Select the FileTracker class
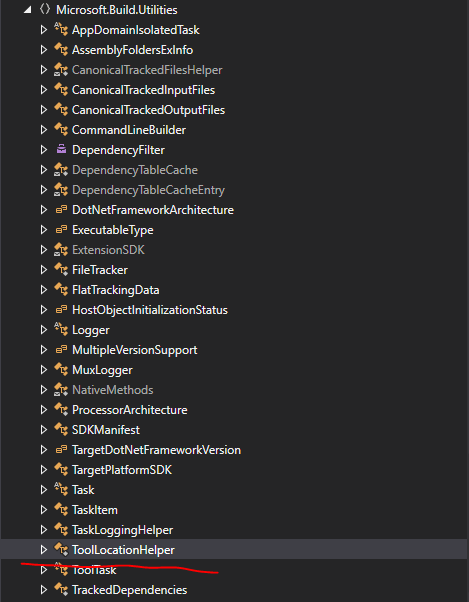Viewport: 469px width, 602px height. (100, 270)
